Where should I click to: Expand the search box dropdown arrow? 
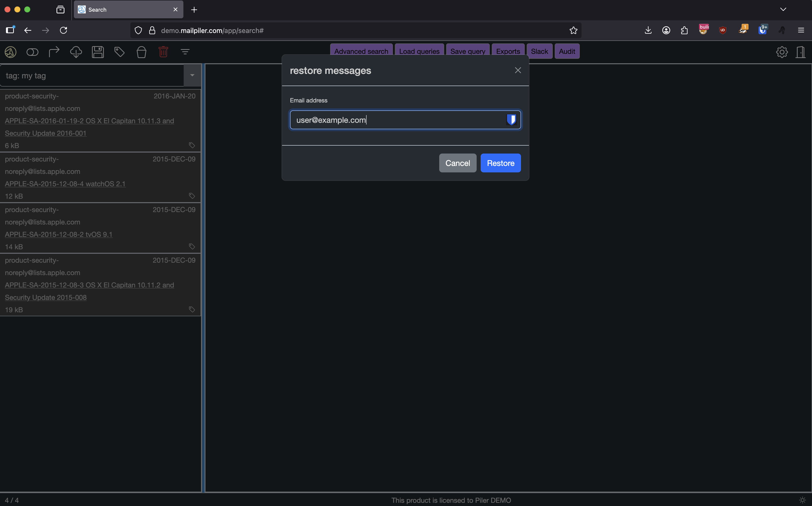[192, 75]
